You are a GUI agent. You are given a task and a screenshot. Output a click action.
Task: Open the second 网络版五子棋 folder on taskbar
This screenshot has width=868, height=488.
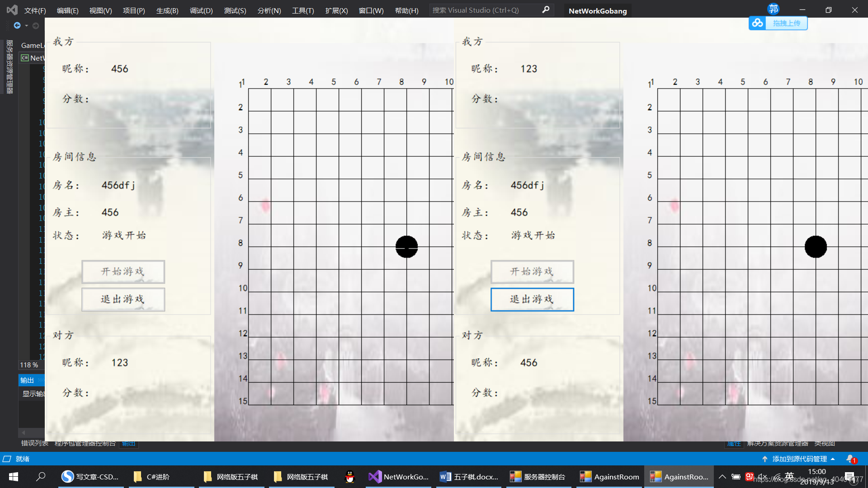[302, 477]
